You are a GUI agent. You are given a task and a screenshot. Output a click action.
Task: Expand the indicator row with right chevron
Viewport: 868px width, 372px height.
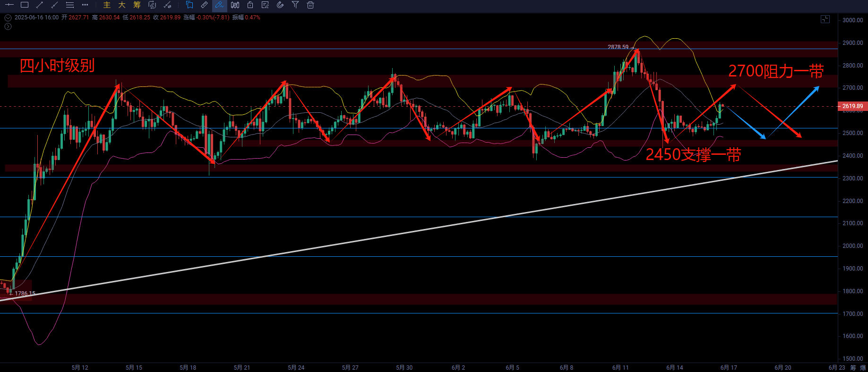(x=8, y=26)
